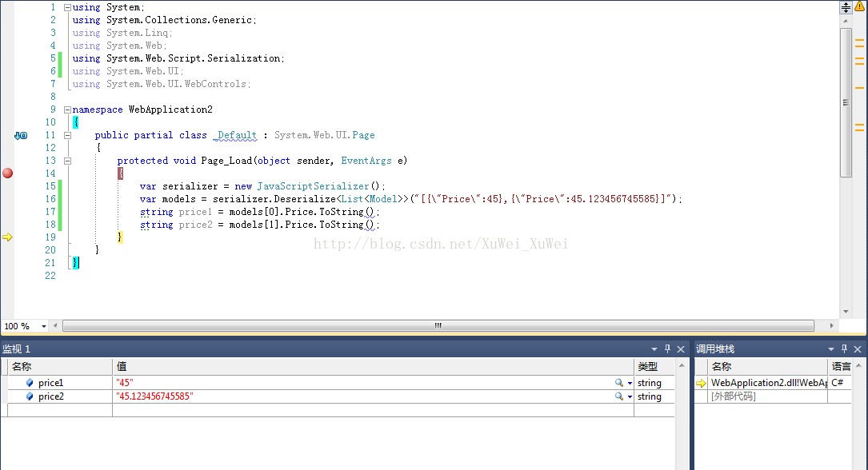Open the text visualizer for price2
The image size is (868, 470).
(x=619, y=396)
